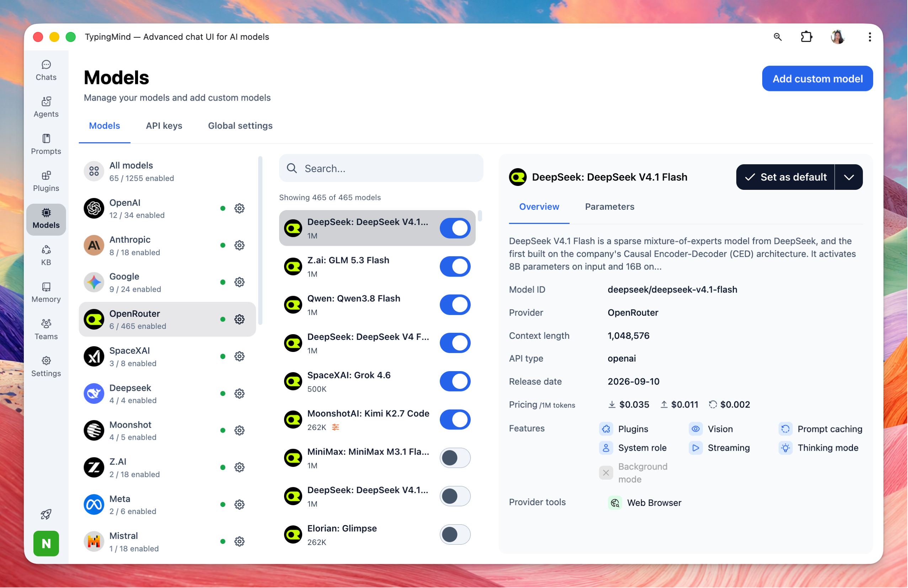Open Z.AI provider gear settings
Image resolution: width=908 pixels, height=588 pixels.
click(x=240, y=467)
